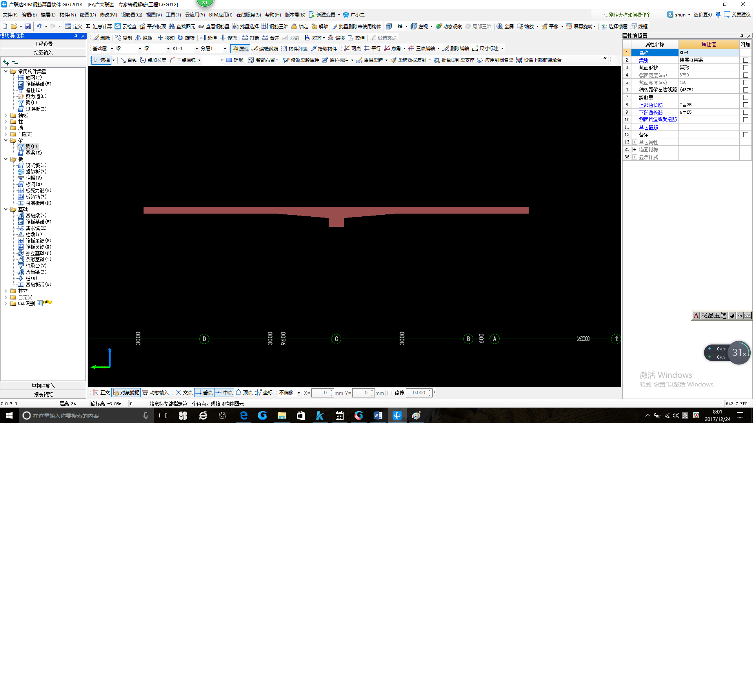
Task: Click the 镜像 mirror tool
Action: [144, 38]
